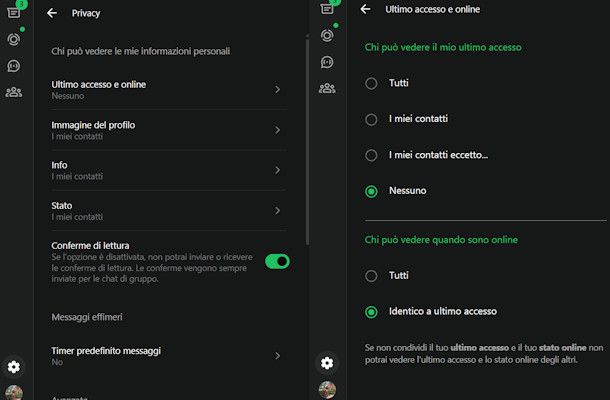The width and height of the screenshot is (610, 400).
Task: Select Tutti for online status visibility
Action: click(x=372, y=275)
